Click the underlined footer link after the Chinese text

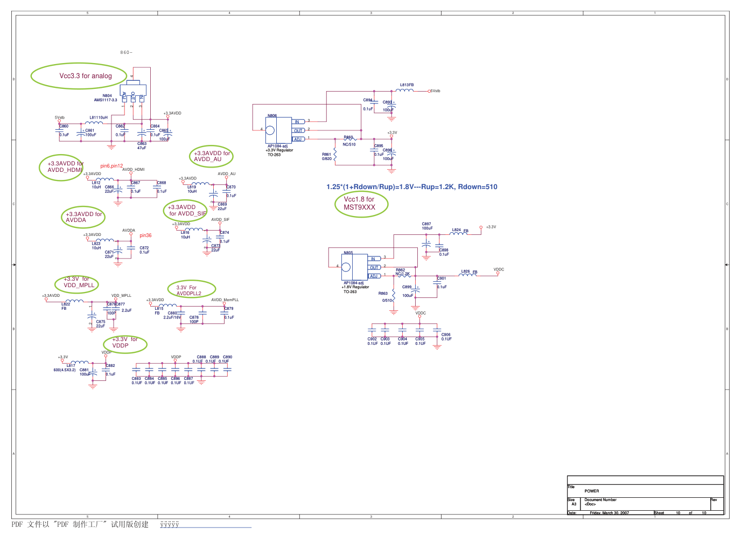[205, 525]
